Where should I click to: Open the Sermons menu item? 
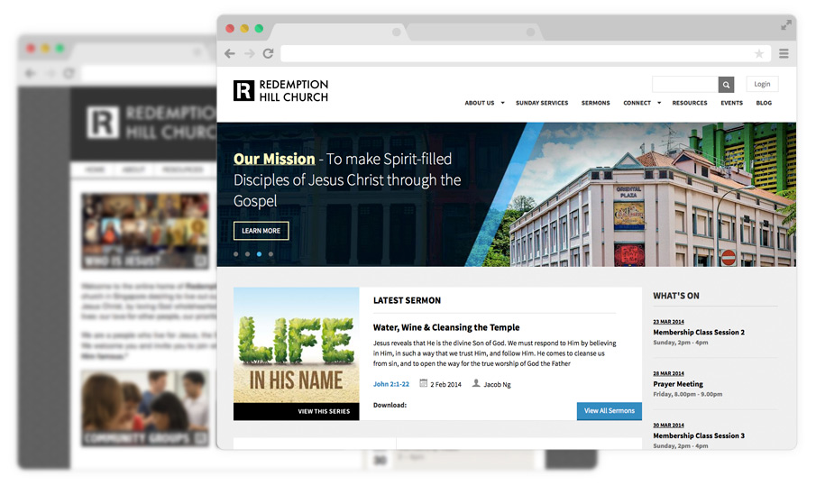[595, 103]
